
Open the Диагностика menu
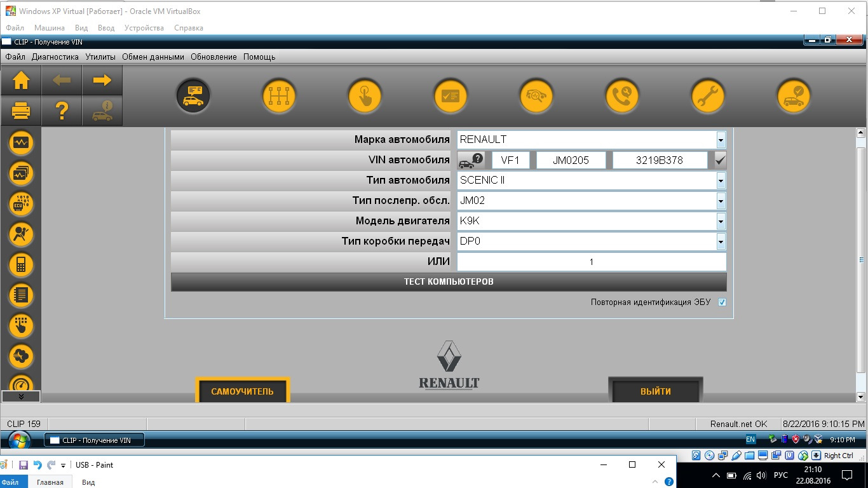point(55,57)
